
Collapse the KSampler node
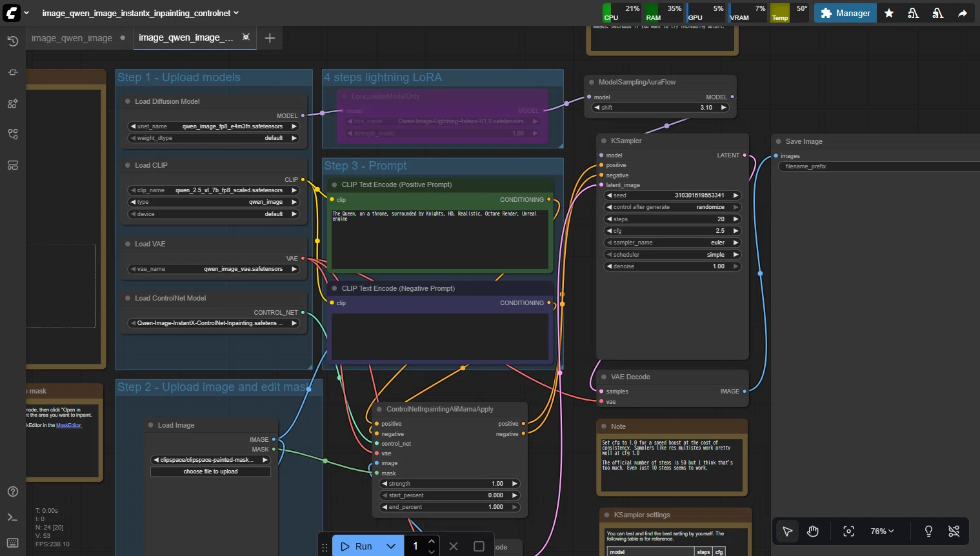(x=604, y=141)
